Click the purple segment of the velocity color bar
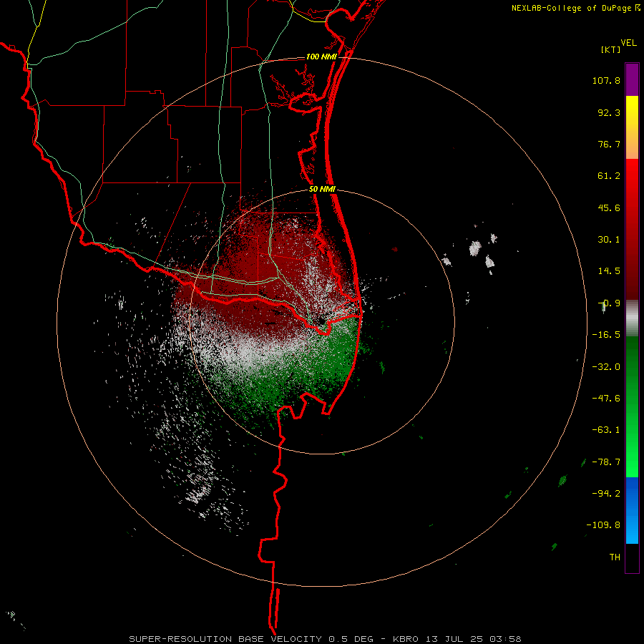Viewport: 644px width, 644px height. (x=632, y=79)
